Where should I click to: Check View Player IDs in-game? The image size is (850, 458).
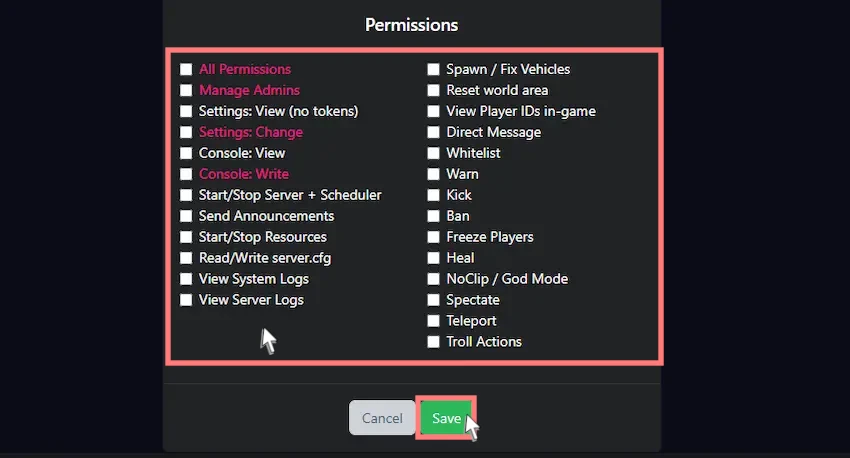[433, 111]
